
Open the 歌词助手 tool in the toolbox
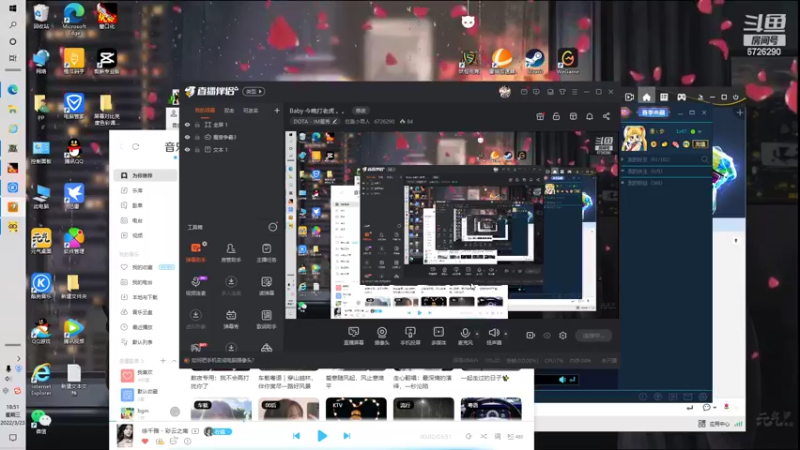pyautogui.click(x=266, y=319)
